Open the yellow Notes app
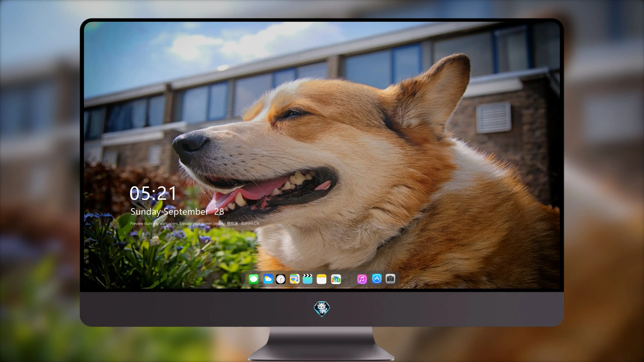644x362 pixels. pyautogui.click(x=321, y=279)
